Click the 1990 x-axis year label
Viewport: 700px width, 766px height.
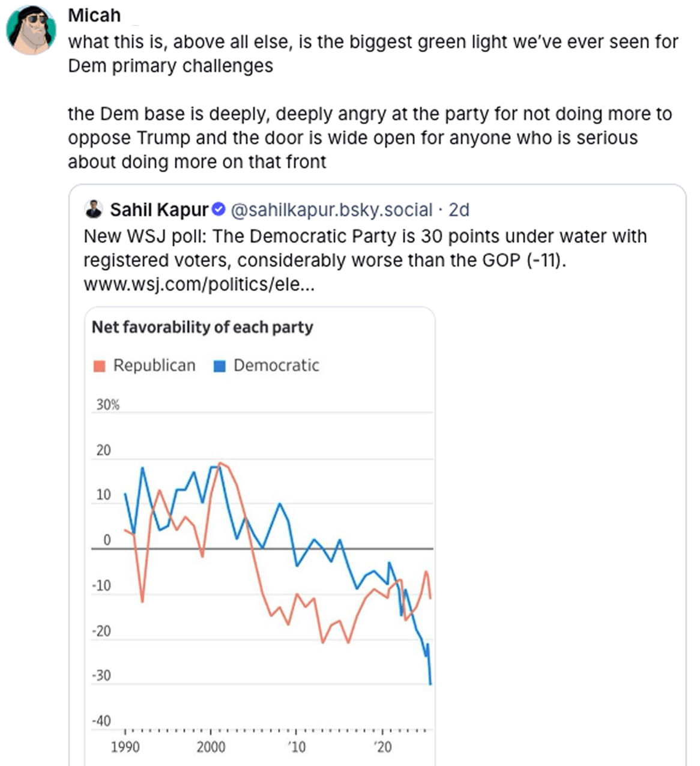tap(125, 747)
